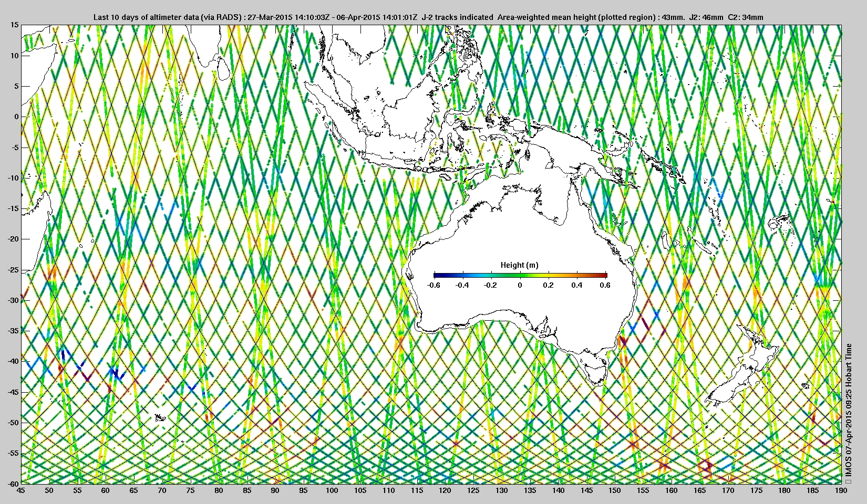Click longitude axis label 130
Screen dimensions: 867x504
point(501,490)
